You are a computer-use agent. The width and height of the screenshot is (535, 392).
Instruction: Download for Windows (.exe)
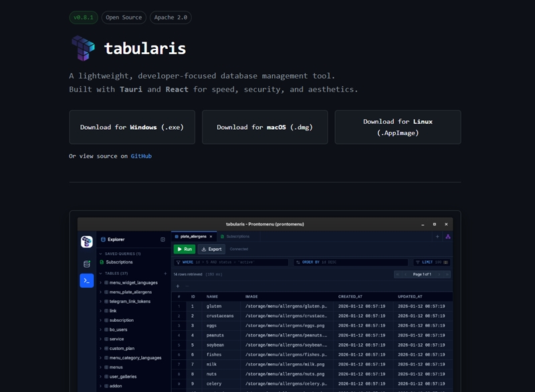tap(132, 127)
